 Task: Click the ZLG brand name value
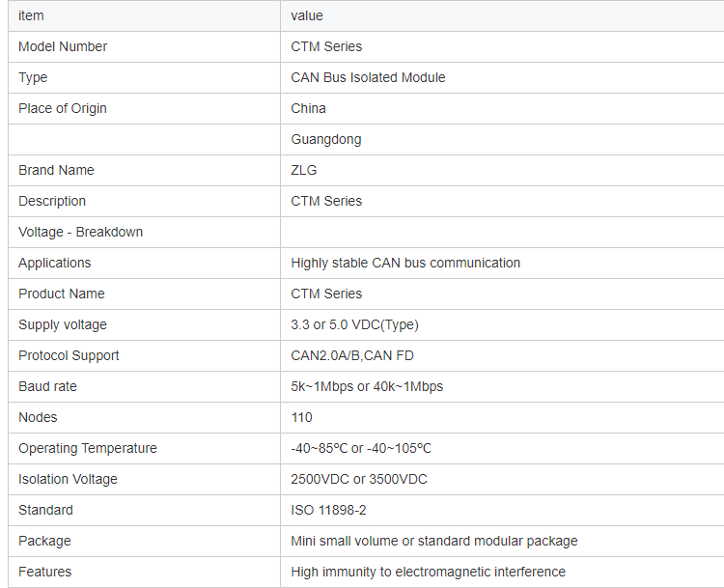pos(304,170)
